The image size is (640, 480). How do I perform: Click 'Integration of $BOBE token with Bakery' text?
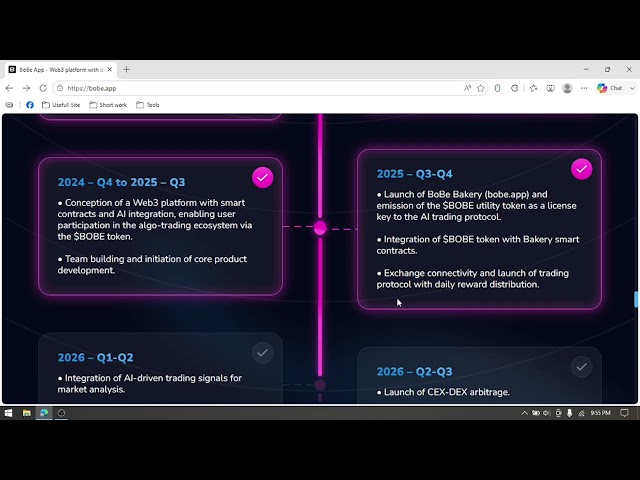point(467,239)
